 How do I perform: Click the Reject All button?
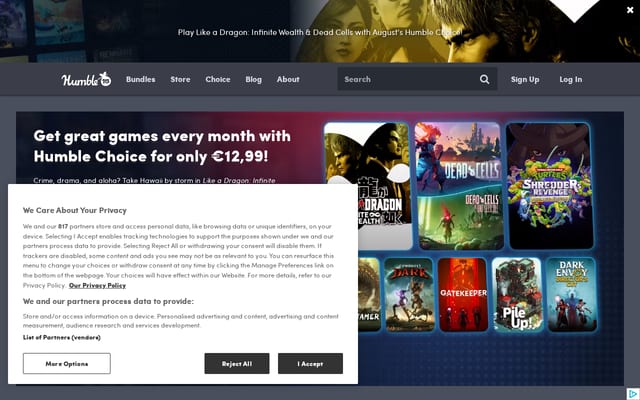point(237,363)
